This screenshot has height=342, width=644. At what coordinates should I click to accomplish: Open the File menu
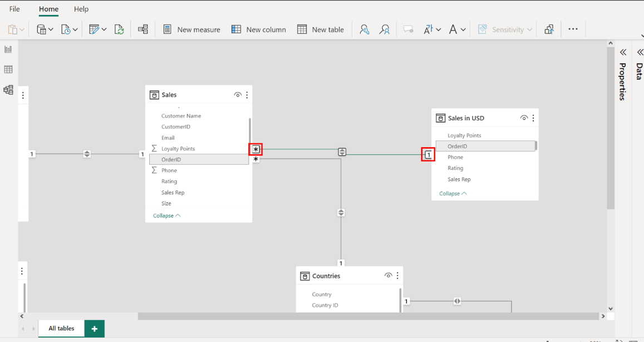click(x=14, y=9)
